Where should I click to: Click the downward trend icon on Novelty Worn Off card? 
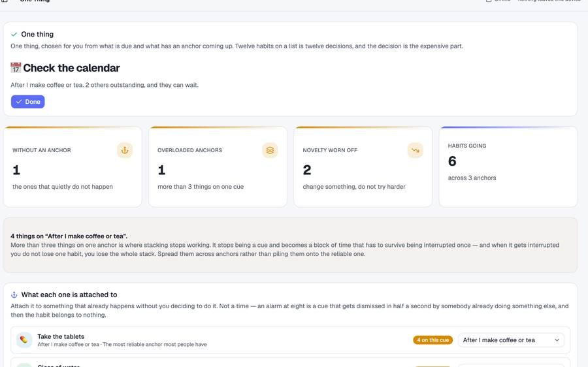(415, 150)
